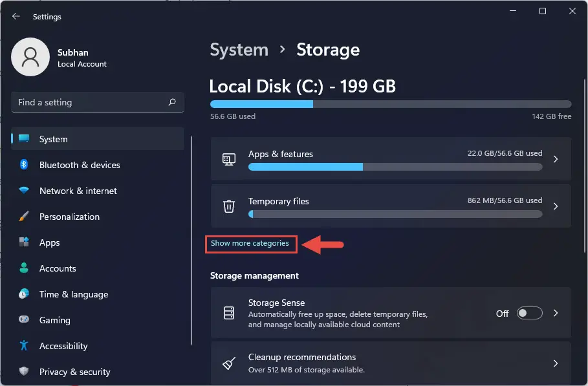
Task: Click the Bluetooth icon in sidebar
Action: coord(24,164)
